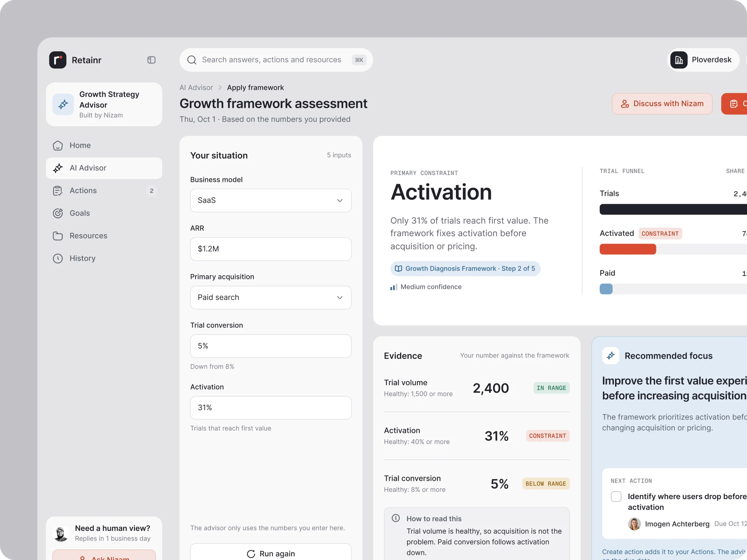Click the History clock icon in the sidebar

[x=58, y=258]
